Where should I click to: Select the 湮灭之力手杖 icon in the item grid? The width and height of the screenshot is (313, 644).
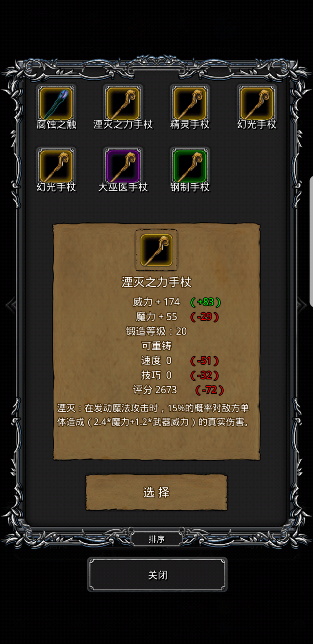coord(123,103)
